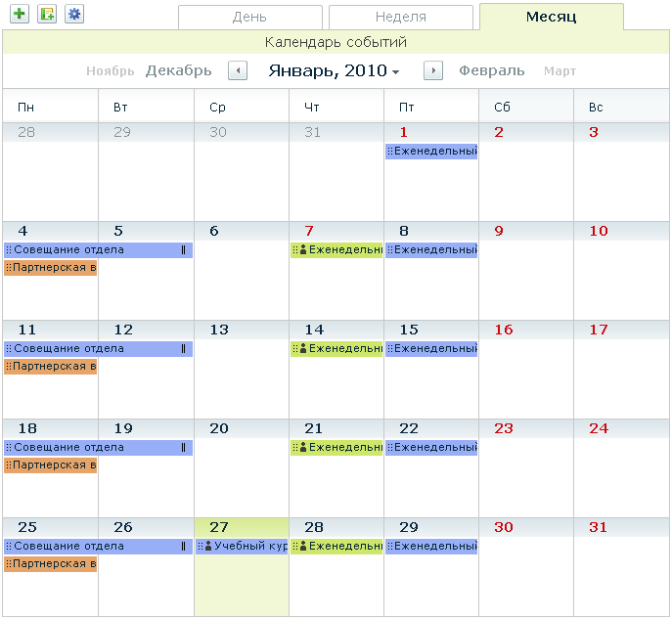The width and height of the screenshot is (672, 619).
Task: Open Еженедельный event on Thursday January 14
Action: pyautogui.click(x=336, y=349)
